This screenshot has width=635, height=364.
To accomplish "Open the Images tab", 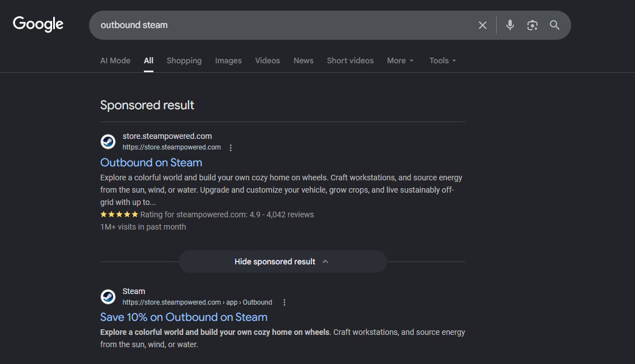I will point(228,60).
